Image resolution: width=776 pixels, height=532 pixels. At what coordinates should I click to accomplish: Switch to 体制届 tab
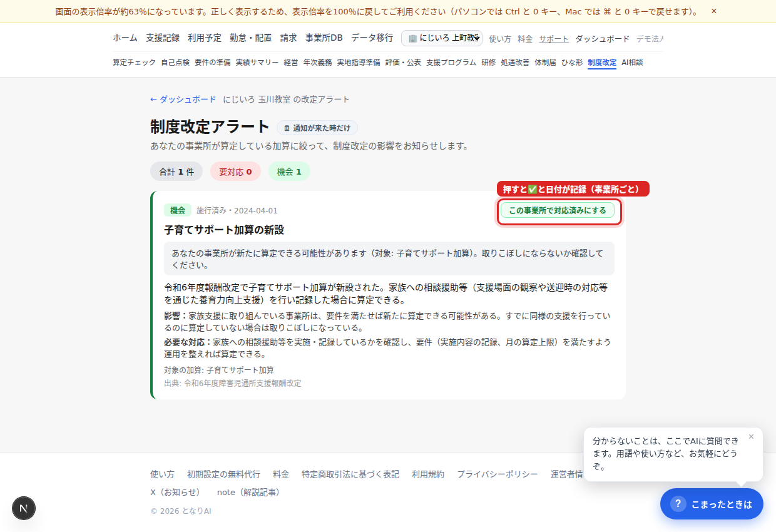(545, 63)
